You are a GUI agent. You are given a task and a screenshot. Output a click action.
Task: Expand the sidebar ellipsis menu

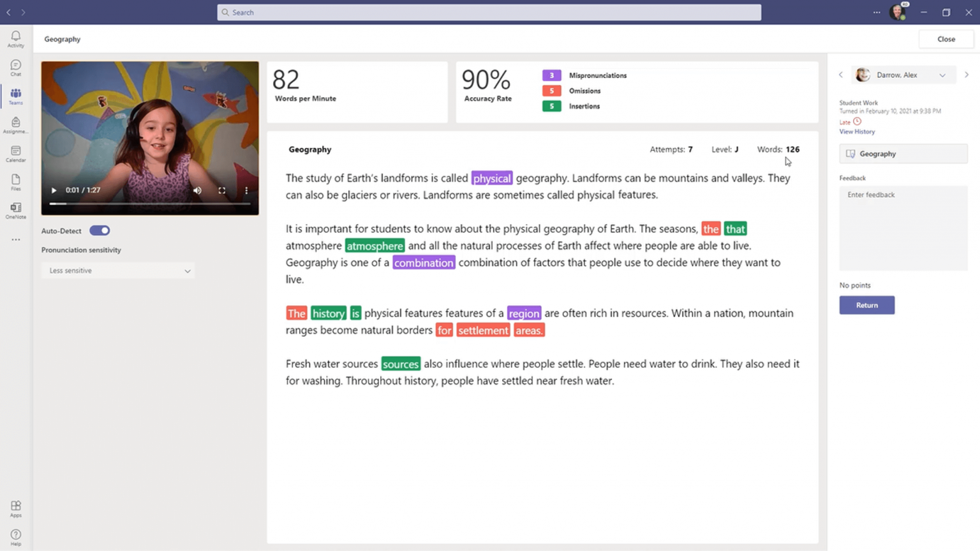(15, 239)
